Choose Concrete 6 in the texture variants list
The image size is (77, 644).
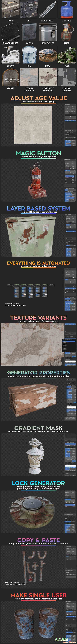[x=69, y=348]
